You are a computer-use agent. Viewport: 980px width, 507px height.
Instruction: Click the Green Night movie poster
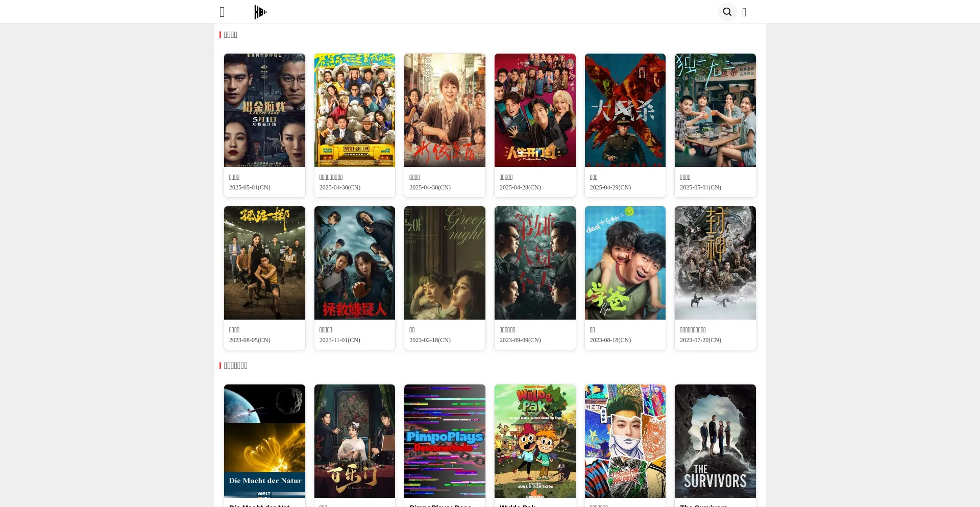tap(445, 263)
